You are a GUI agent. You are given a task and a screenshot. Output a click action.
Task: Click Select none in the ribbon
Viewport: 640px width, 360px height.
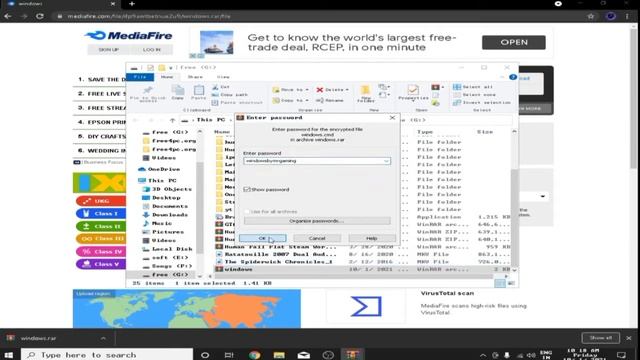pyautogui.click(x=474, y=95)
